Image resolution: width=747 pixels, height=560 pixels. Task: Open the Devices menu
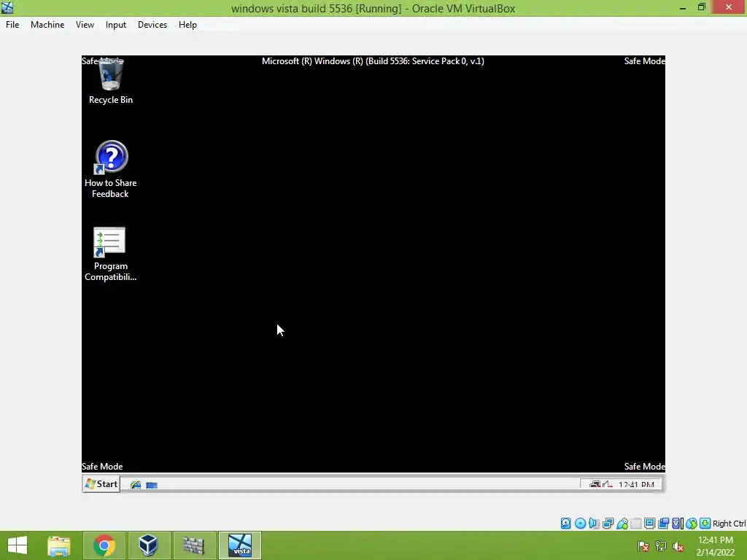[152, 25]
